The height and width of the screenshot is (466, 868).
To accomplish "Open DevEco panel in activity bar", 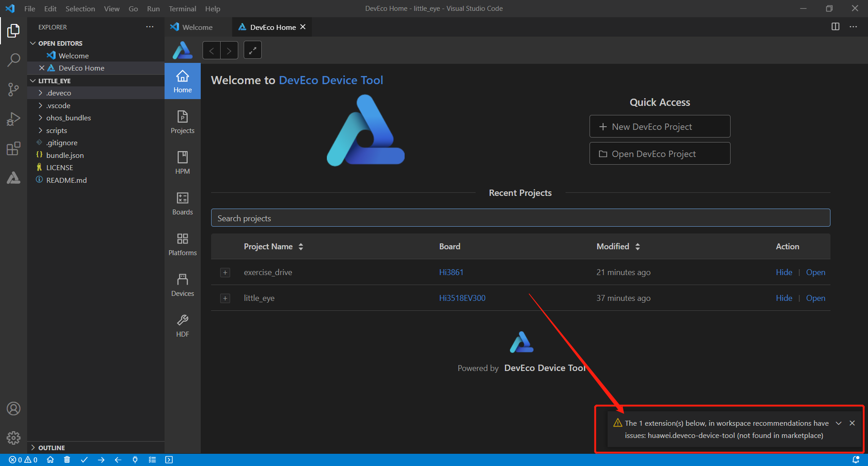I will pyautogui.click(x=14, y=178).
